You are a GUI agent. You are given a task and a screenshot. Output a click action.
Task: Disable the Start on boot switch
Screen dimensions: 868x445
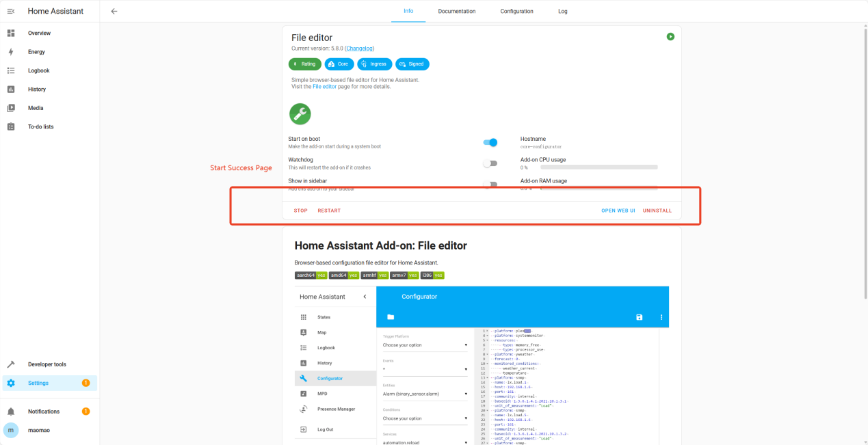click(490, 142)
